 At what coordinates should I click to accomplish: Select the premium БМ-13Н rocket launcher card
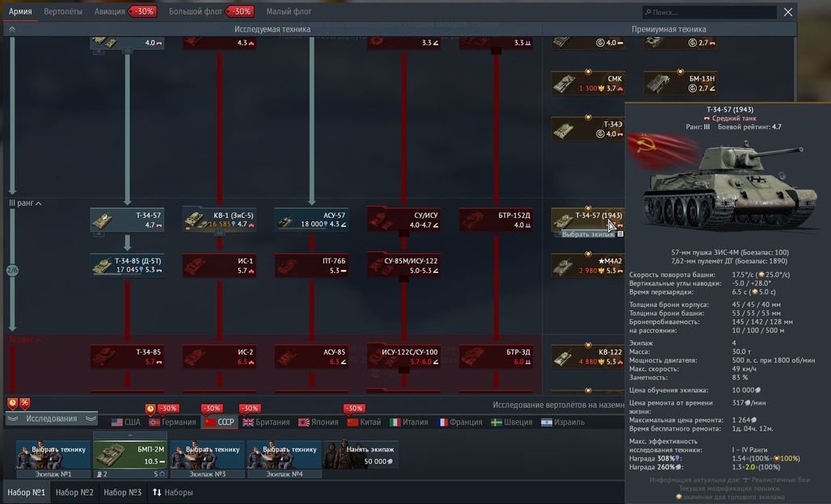coord(681,83)
